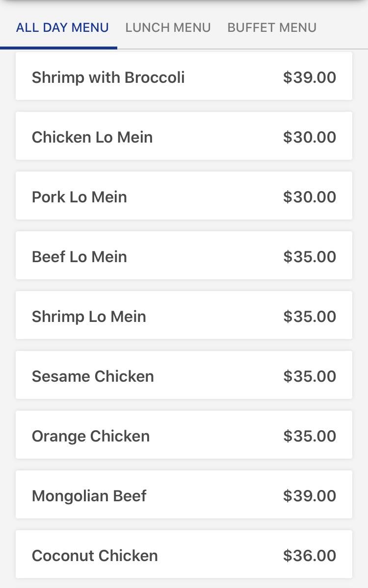
Task: Select the Sesame Chicken dish name
Action: pos(93,376)
